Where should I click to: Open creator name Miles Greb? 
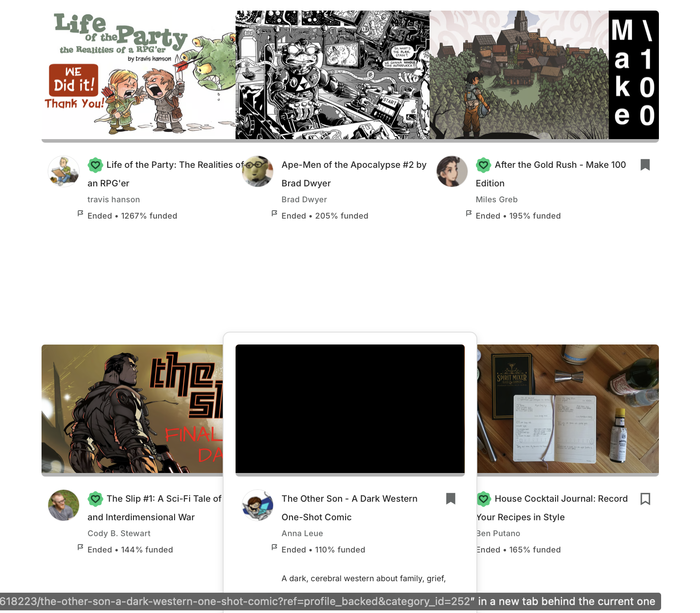(x=497, y=200)
